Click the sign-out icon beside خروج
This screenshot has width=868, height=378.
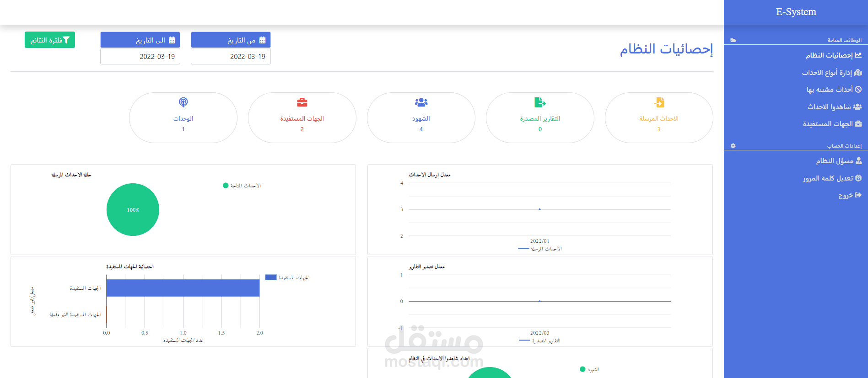point(858,195)
